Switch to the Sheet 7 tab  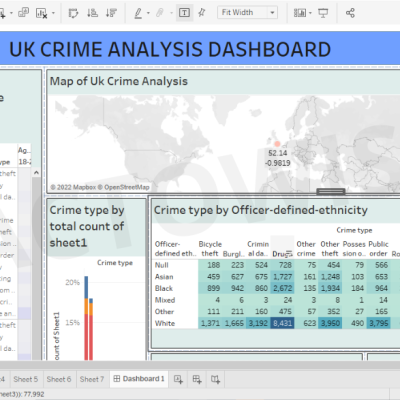(x=92, y=379)
